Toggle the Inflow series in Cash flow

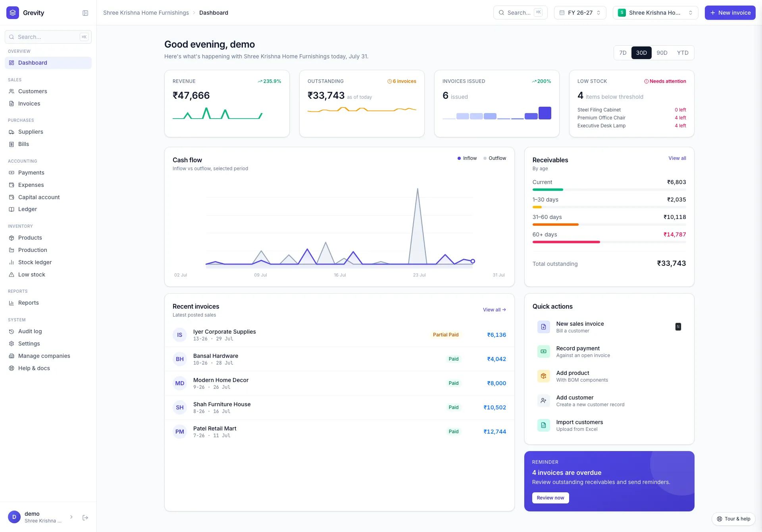(467, 158)
